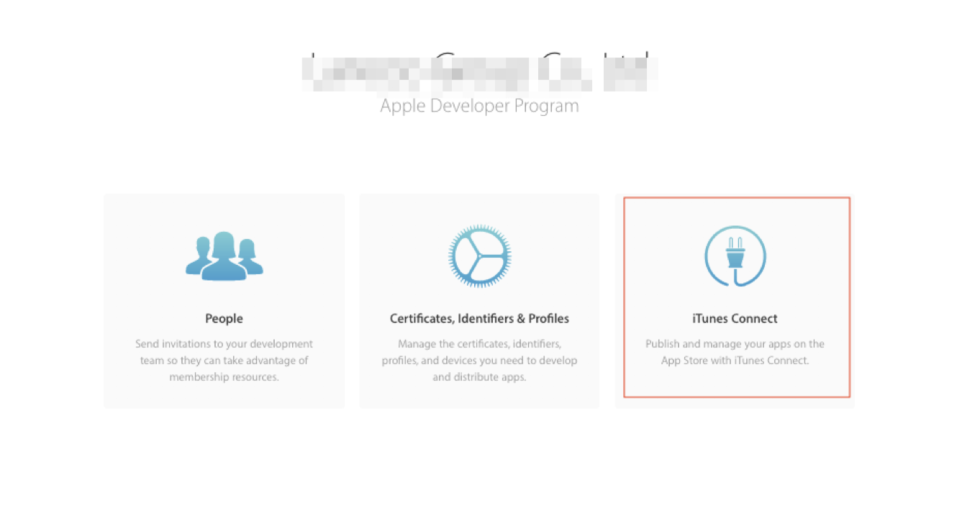980x511 pixels.
Task: Click the People group icon
Action: click(x=224, y=256)
